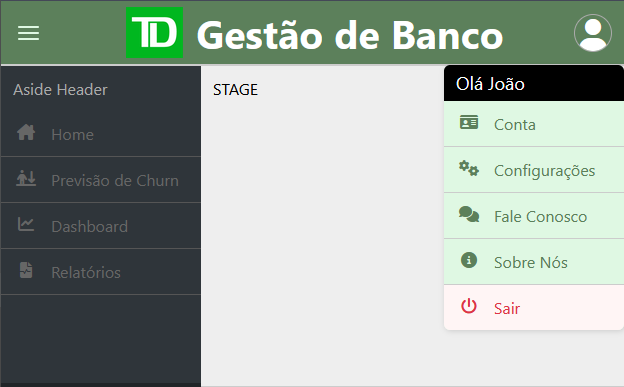624x387 pixels.
Task: Click the Sobre Nós info icon
Action: coord(469,260)
